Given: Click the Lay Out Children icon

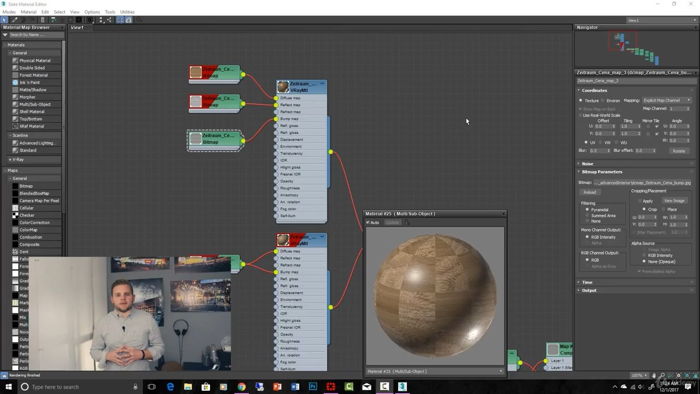Looking at the screenshot, I should 109,20.
